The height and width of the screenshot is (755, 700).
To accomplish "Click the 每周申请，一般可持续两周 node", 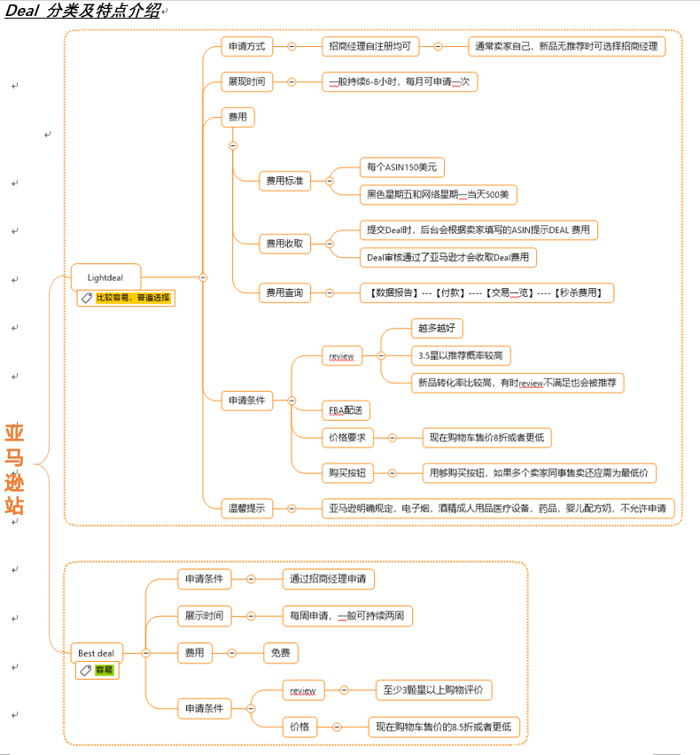I will click(x=347, y=616).
